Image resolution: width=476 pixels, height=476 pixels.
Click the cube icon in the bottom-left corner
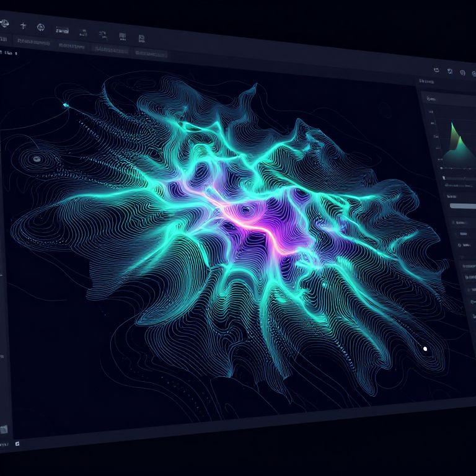click(x=4, y=429)
